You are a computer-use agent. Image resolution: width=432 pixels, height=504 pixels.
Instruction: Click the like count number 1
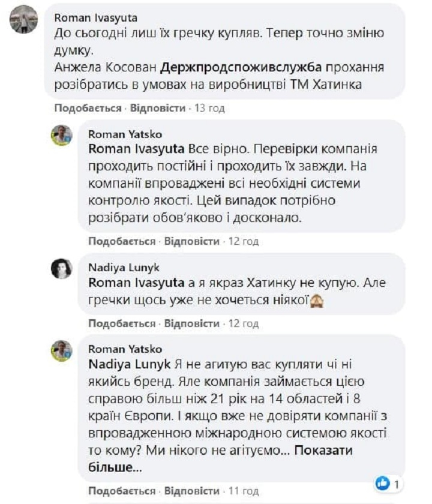coord(397,484)
